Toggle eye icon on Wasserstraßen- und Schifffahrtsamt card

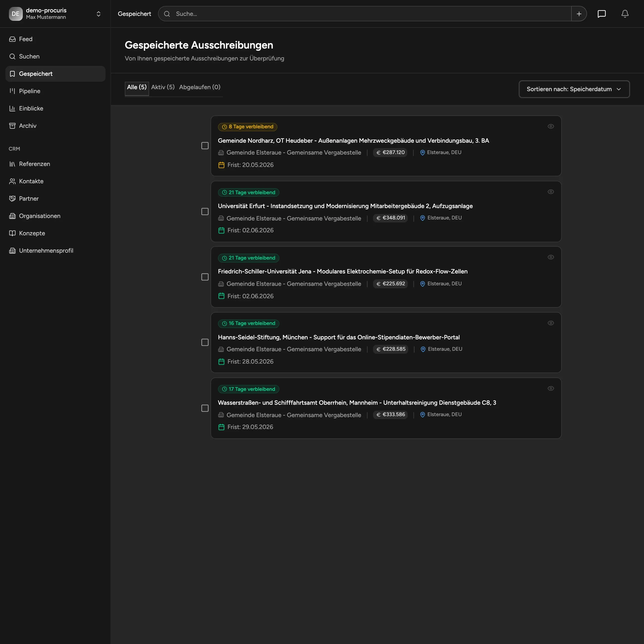(x=551, y=388)
